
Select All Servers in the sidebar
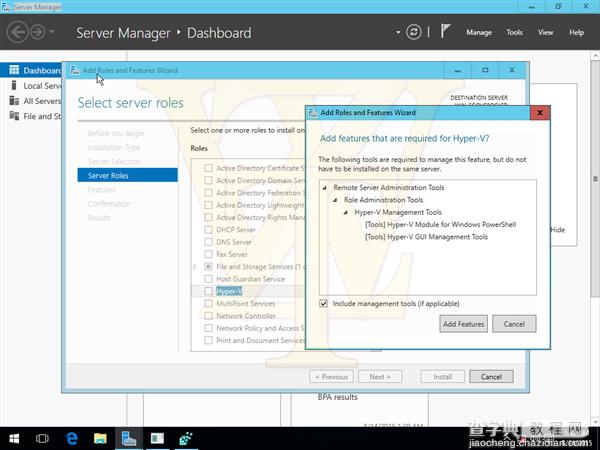click(x=31, y=101)
